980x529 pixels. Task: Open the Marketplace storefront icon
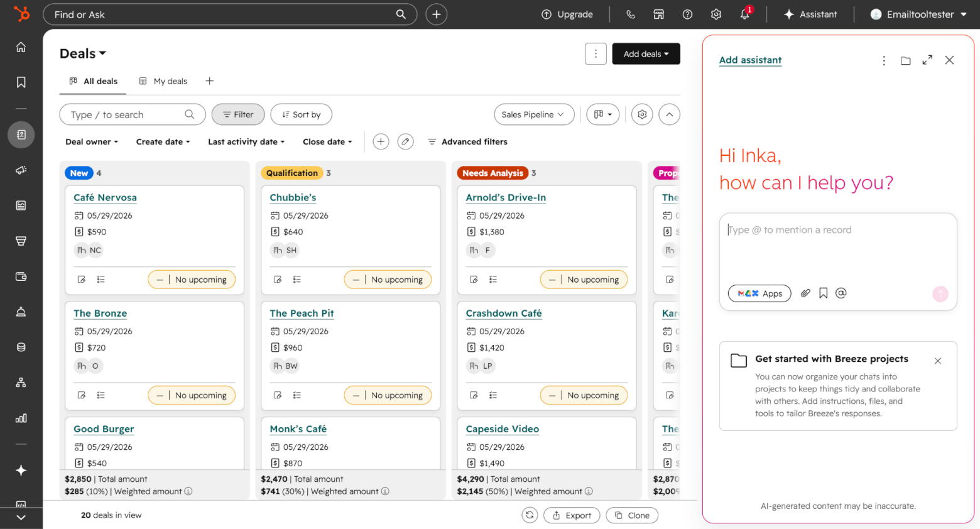pos(659,14)
